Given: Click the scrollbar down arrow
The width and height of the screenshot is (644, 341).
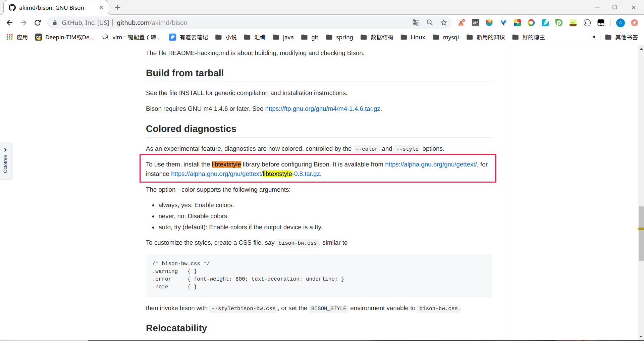Looking at the screenshot, I should pyautogui.click(x=641, y=337).
